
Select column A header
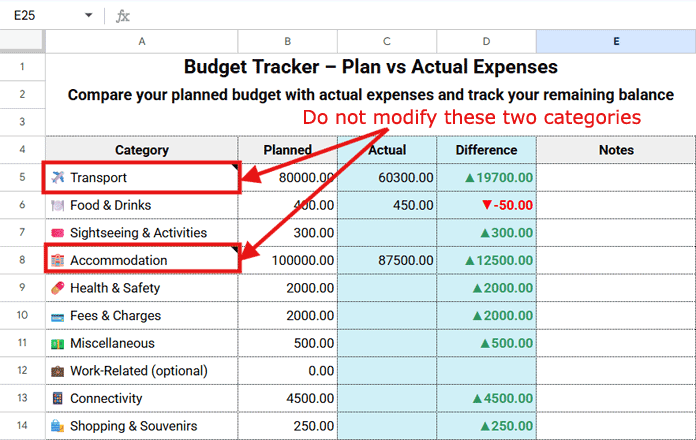tap(142, 41)
